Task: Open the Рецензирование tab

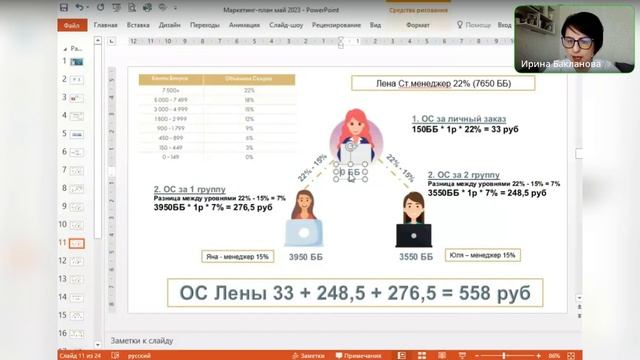Action: click(x=336, y=25)
